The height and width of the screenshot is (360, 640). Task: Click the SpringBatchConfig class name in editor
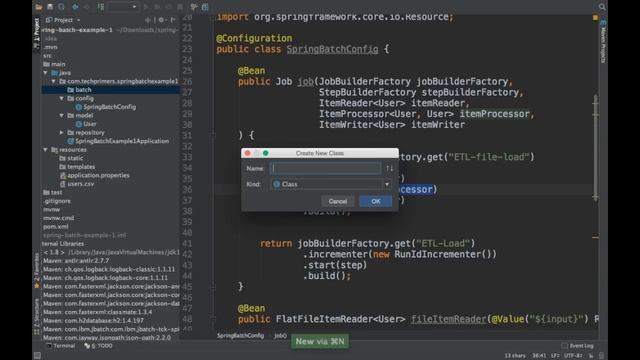(332, 49)
